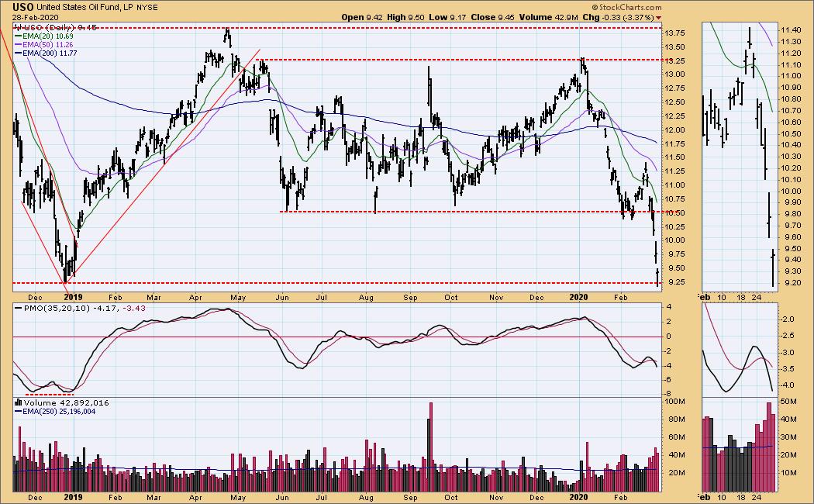Click the 11.75 price axis label
Viewport: 814px width, 504px height.
[x=675, y=143]
